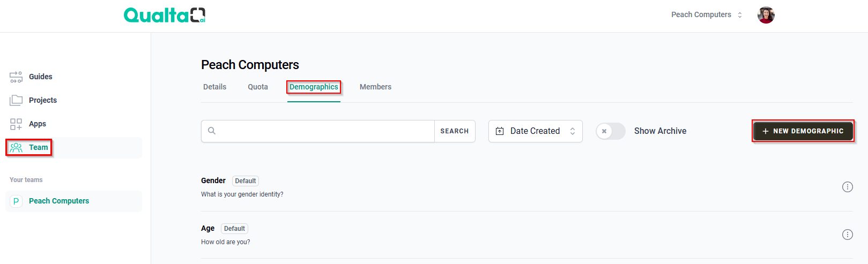This screenshot has height=264, width=868.
Task: Click the Default tag beside Gender
Action: pos(246,181)
